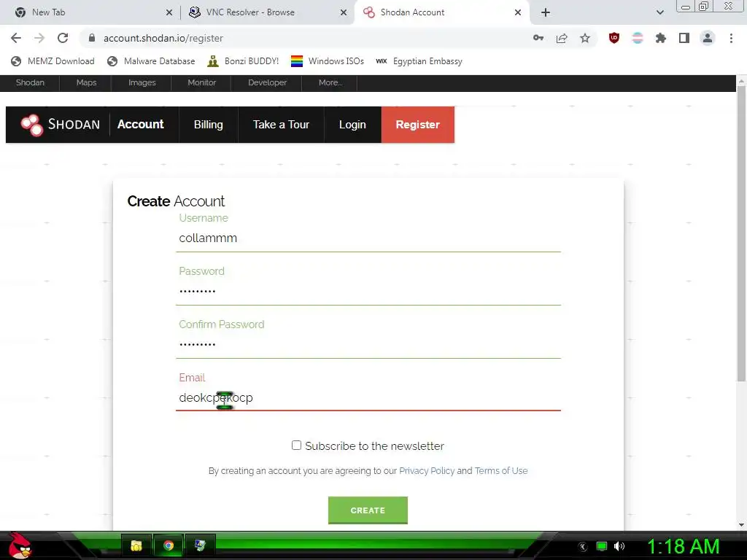Open the share page icon
The width and height of the screenshot is (747, 560).
(562, 38)
